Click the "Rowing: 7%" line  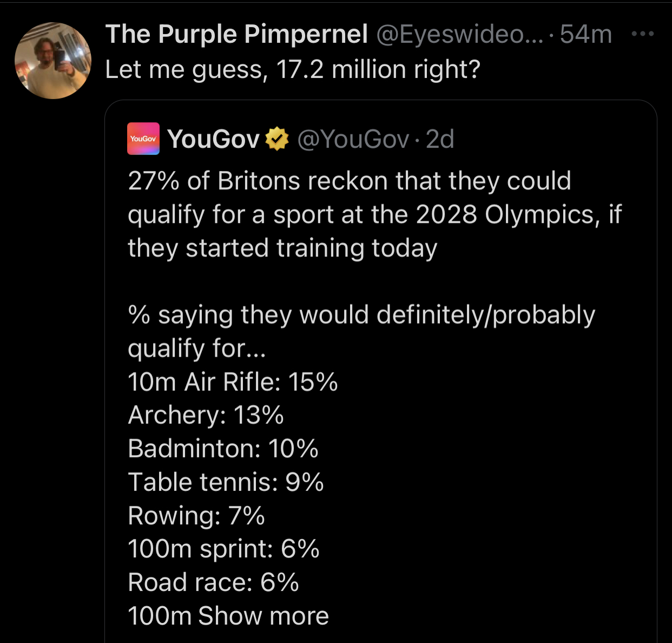point(196,516)
